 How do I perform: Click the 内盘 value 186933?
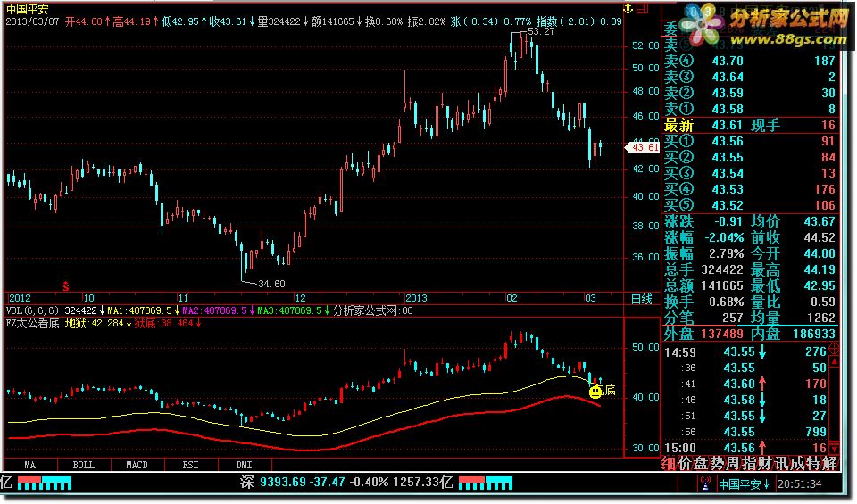coord(812,334)
